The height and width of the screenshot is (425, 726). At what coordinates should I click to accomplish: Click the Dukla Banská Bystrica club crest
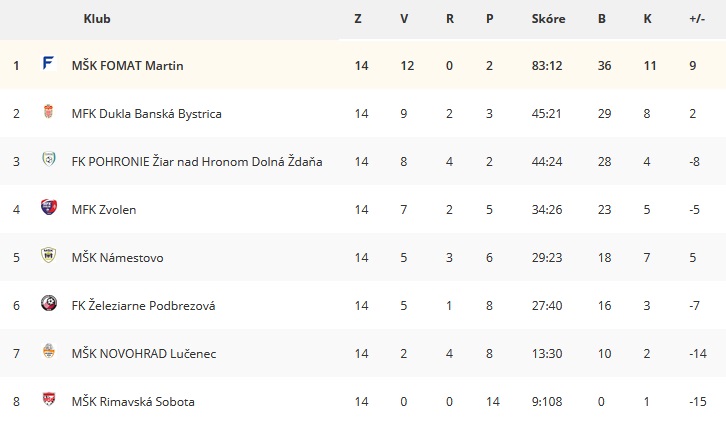coord(49,111)
